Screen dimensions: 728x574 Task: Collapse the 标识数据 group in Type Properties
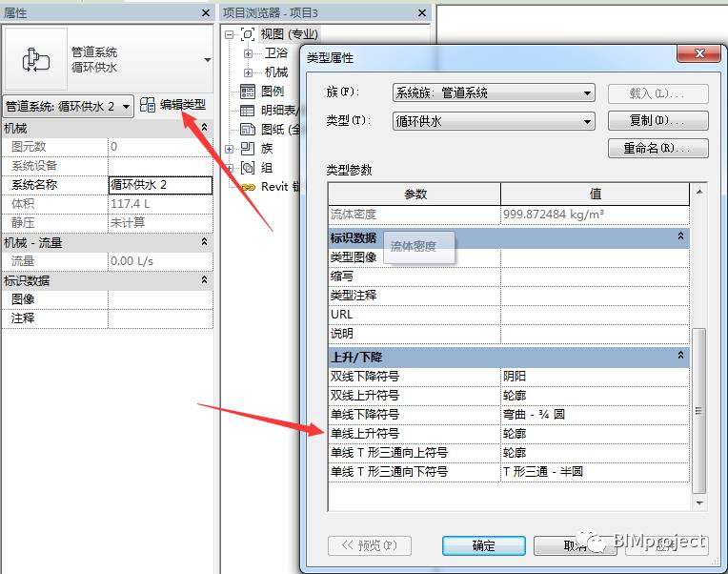pos(680,236)
